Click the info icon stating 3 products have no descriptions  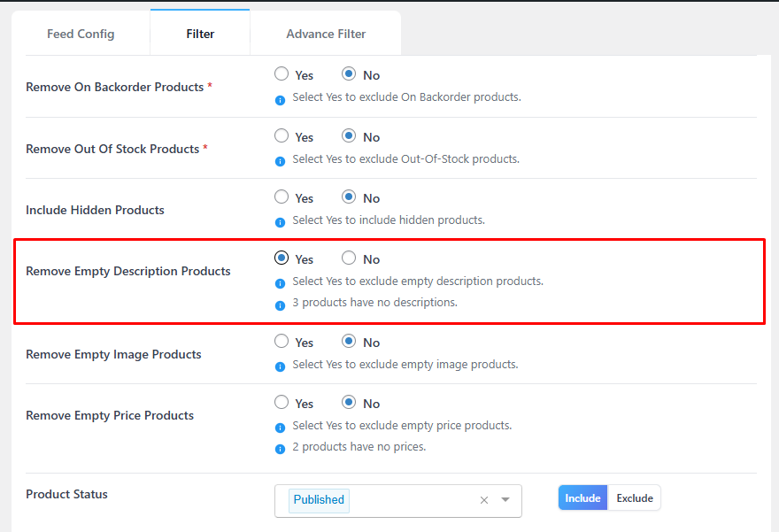[280, 305]
